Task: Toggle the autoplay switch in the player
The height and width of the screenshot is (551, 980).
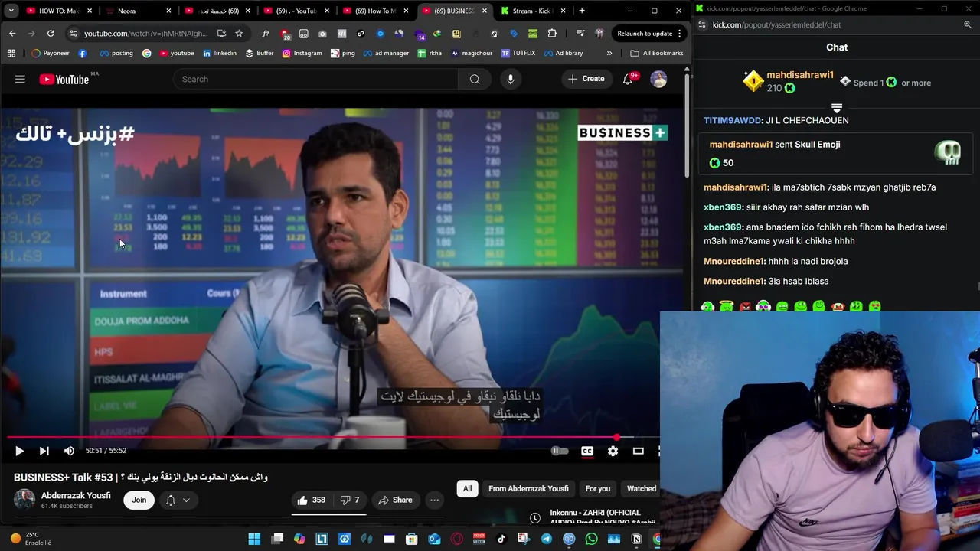Action: coord(560,451)
